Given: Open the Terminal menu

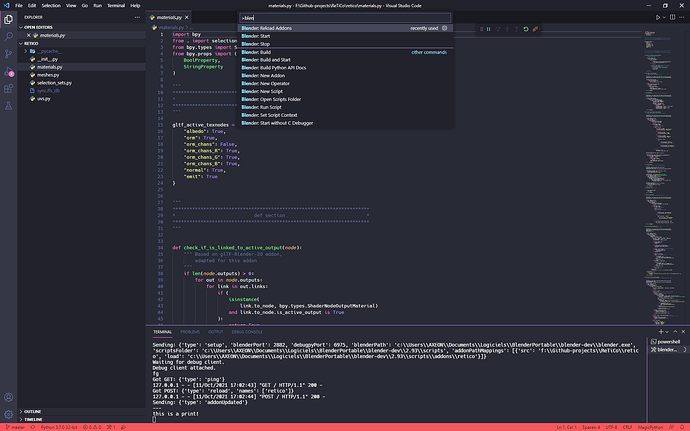Looking at the screenshot, I should click(x=116, y=5).
